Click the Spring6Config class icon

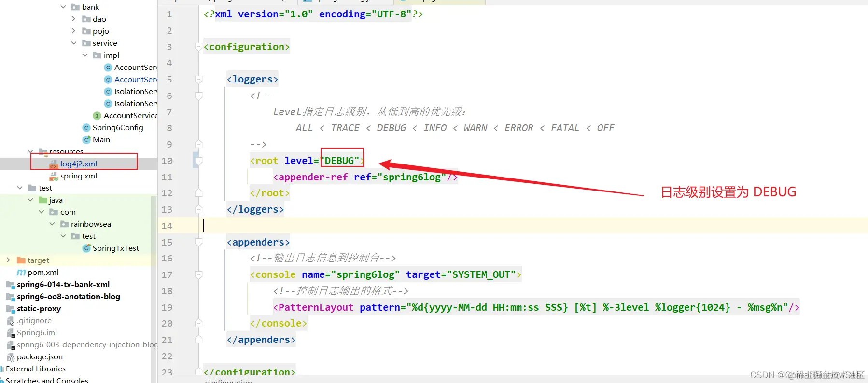pyautogui.click(x=86, y=127)
